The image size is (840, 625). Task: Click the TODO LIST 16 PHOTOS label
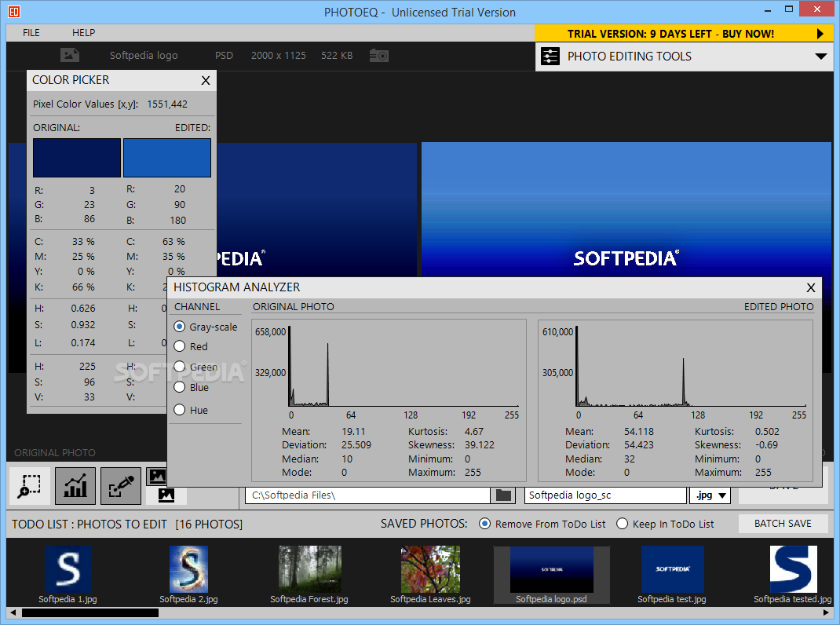(127, 524)
